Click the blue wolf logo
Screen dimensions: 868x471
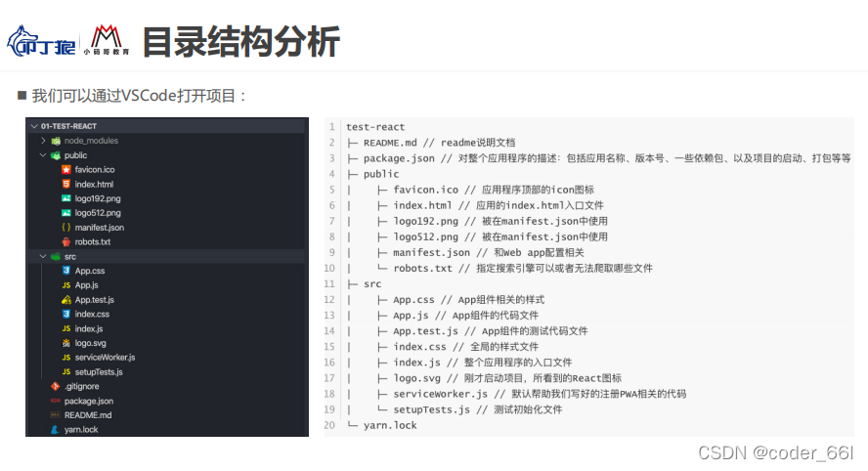click(x=41, y=41)
